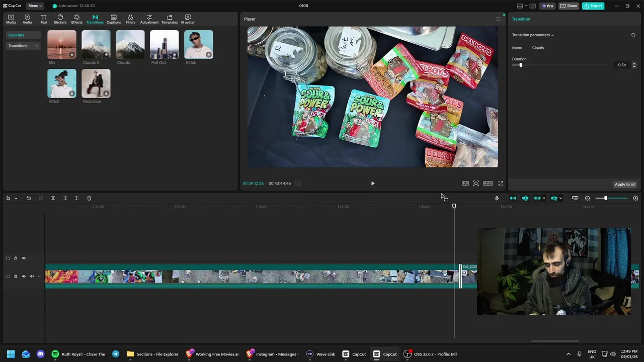This screenshot has height=362, width=644.
Task: Click the Pro upgrade button
Action: [547, 6]
